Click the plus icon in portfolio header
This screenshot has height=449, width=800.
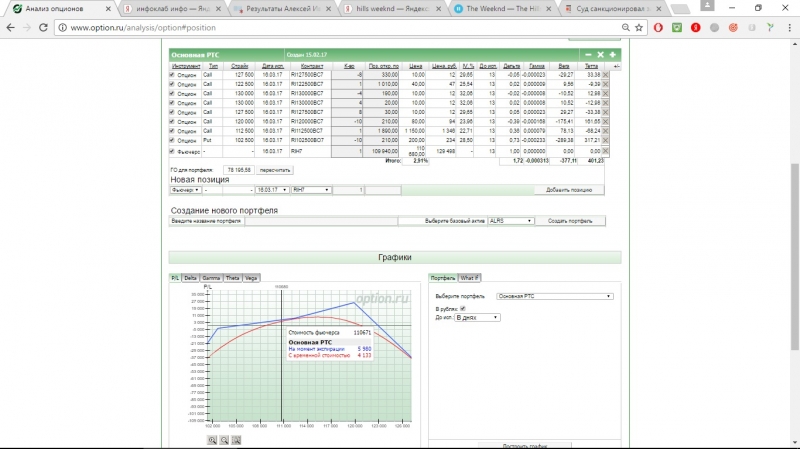tap(613, 55)
